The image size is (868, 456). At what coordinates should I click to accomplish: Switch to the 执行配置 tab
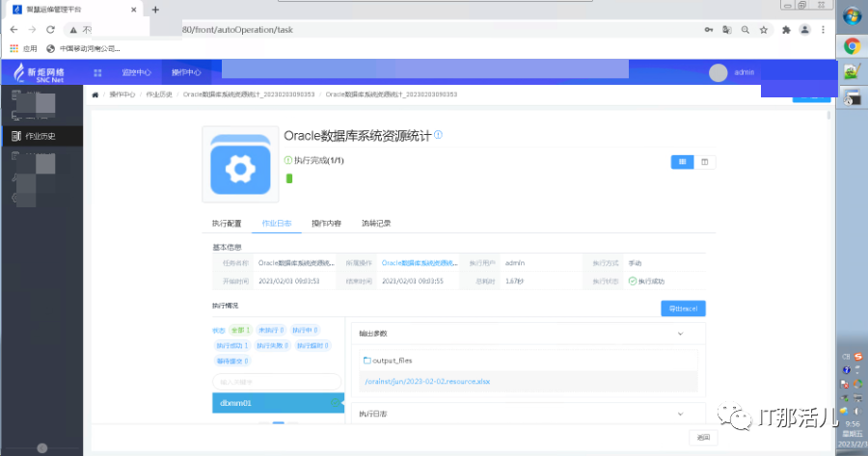pos(227,223)
